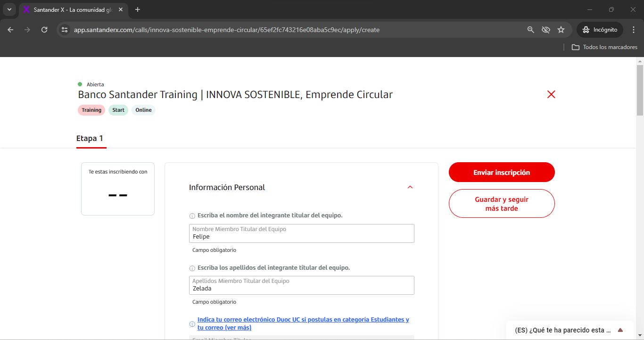Click the Te estas inscribiendo con card
The width and height of the screenshot is (644, 340).
(118, 189)
